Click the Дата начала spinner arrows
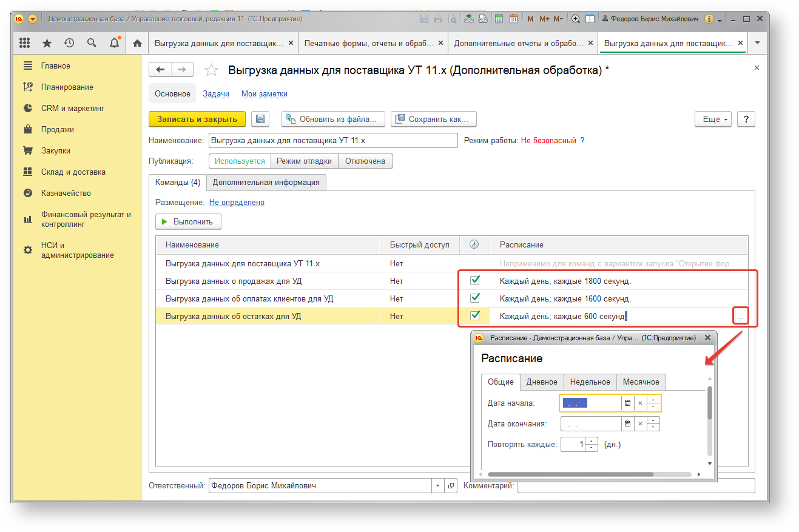 click(653, 403)
